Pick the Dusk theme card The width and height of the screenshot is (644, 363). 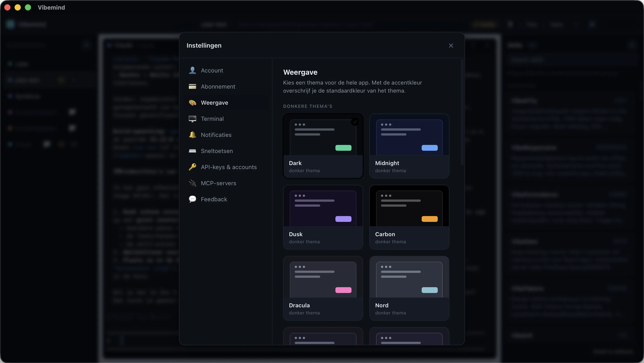pos(323,217)
